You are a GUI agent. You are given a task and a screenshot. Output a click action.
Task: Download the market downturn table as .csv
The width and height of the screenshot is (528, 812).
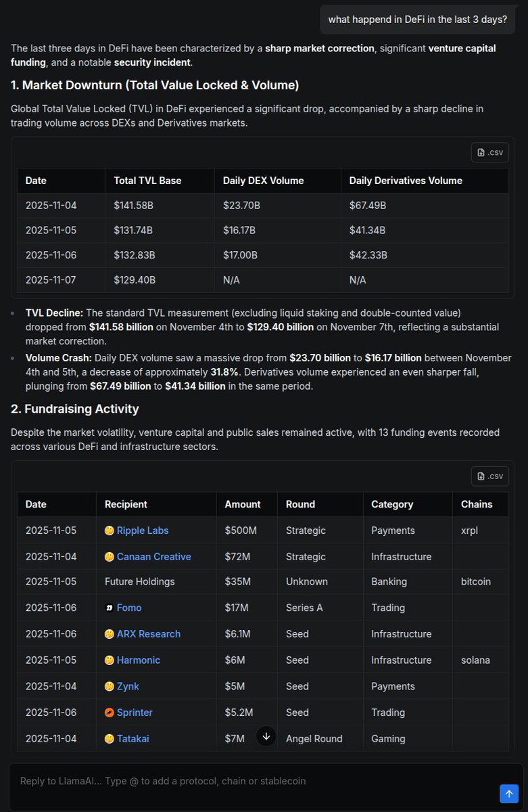pyautogui.click(x=489, y=152)
